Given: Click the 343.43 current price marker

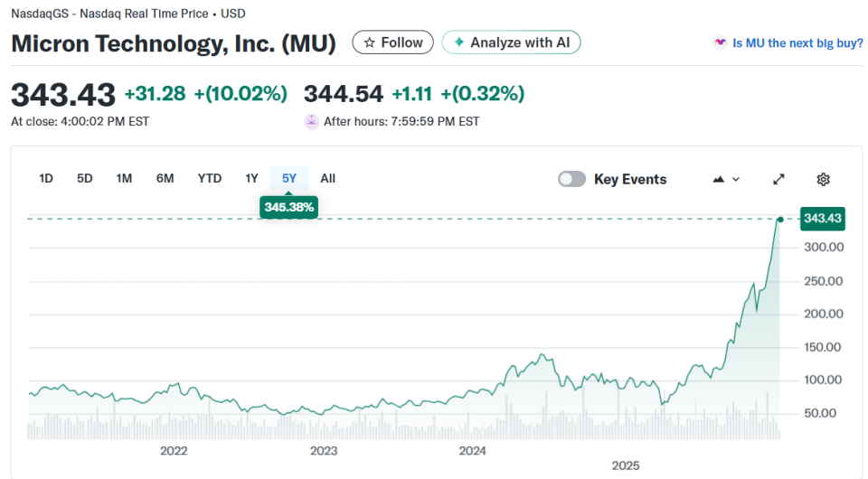Looking at the screenshot, I should coord(823,219).
